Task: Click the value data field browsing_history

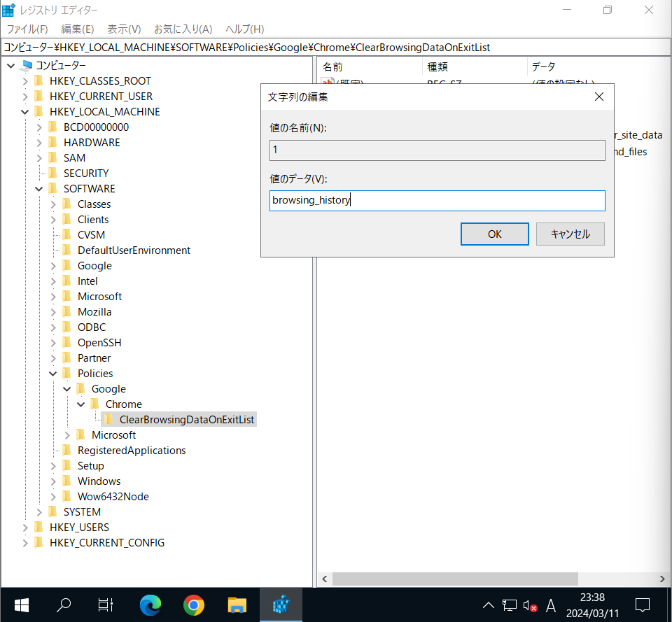Action: pos(437,201)
